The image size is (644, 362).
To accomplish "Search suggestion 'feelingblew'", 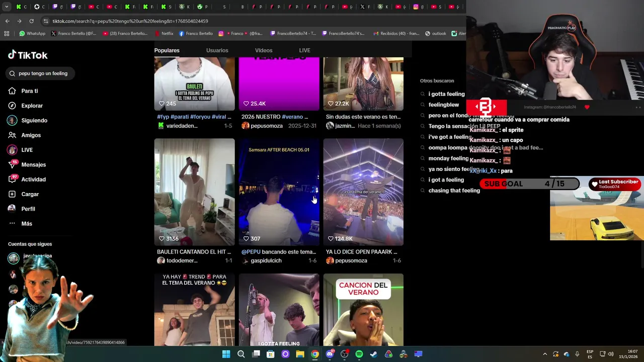I will pyautogui.click(x=444, y=105).
